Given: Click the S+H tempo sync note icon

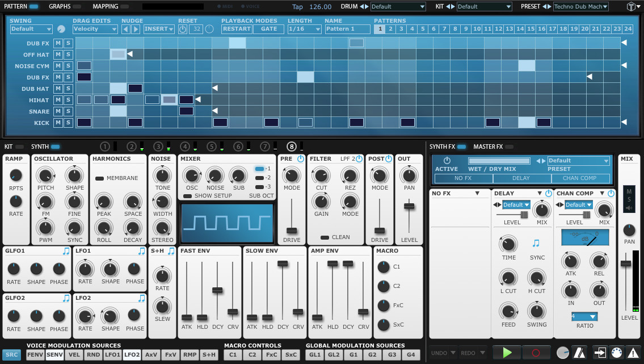Looking at the screenshot, I should coord(171,251).
